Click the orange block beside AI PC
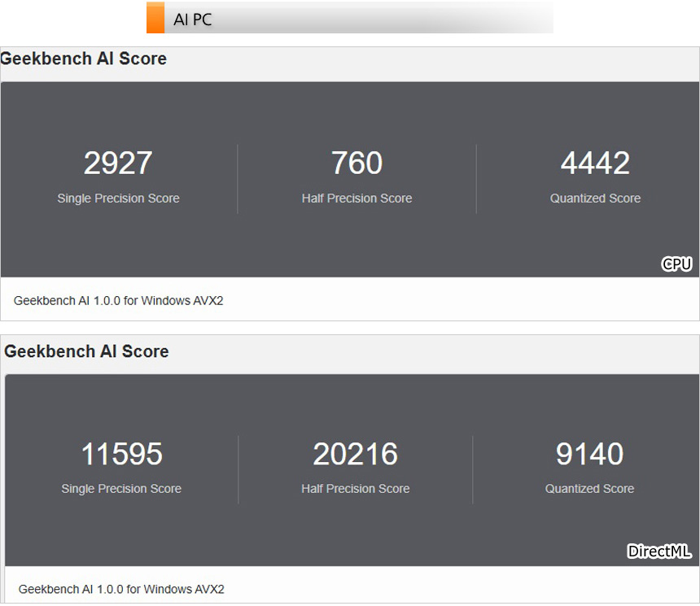This screenshot has width=700, height=606. tap(155, 18)
